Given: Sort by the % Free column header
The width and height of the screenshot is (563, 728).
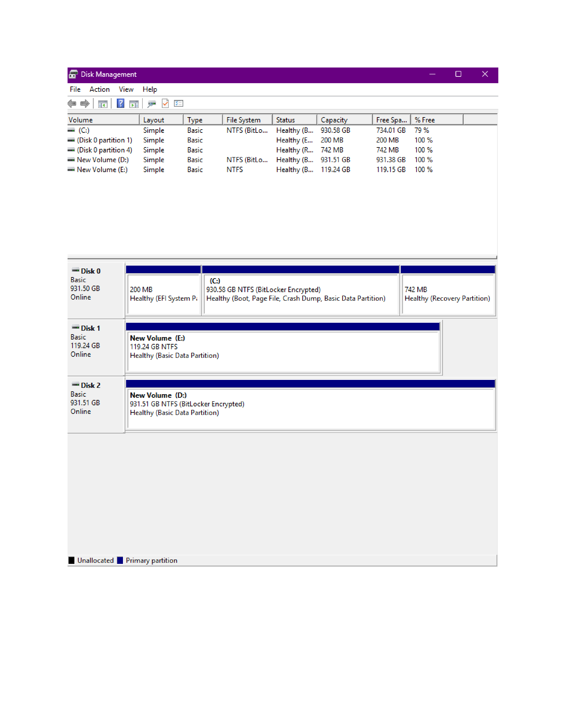Looking at the screenshot, I should pyautogui.click(x=437, y=120).
